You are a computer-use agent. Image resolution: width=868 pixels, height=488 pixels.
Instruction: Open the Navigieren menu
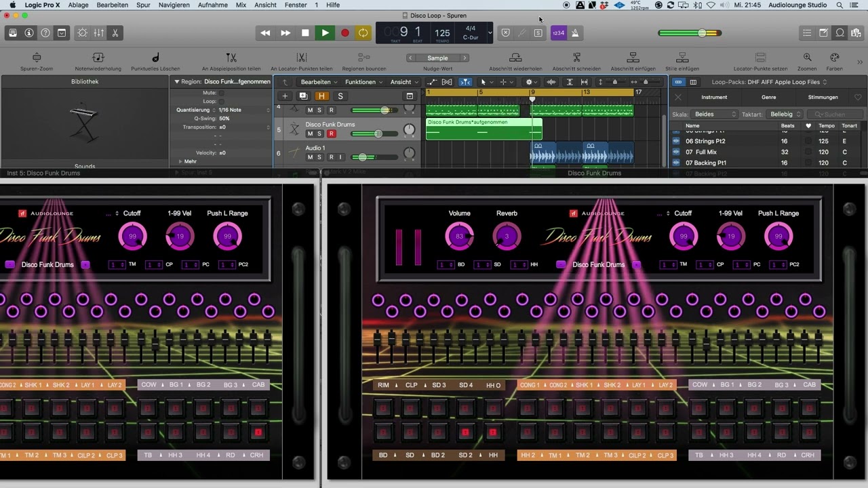pyautogui.click(x=174, y=5)
